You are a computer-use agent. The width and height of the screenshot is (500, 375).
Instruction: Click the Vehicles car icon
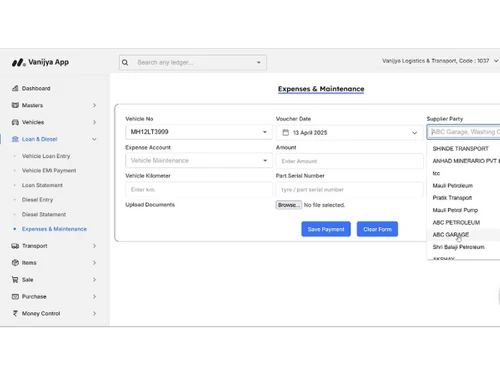point(15,122)
